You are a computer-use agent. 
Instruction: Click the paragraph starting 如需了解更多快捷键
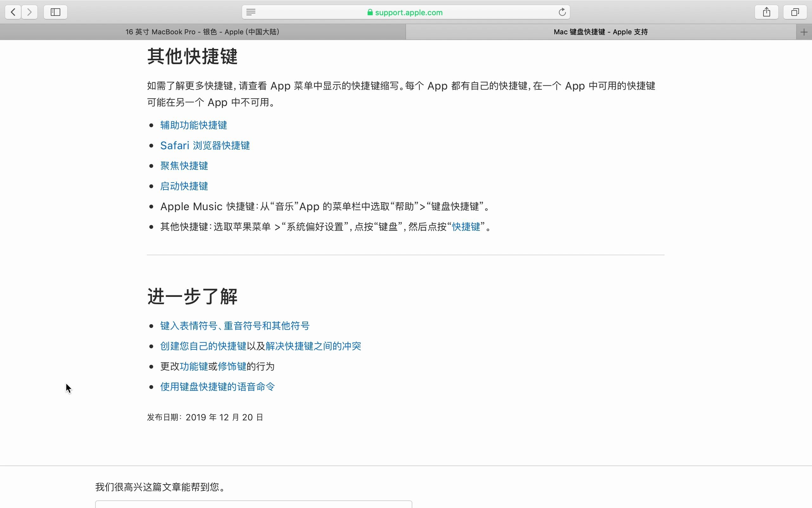click(401, 94)
